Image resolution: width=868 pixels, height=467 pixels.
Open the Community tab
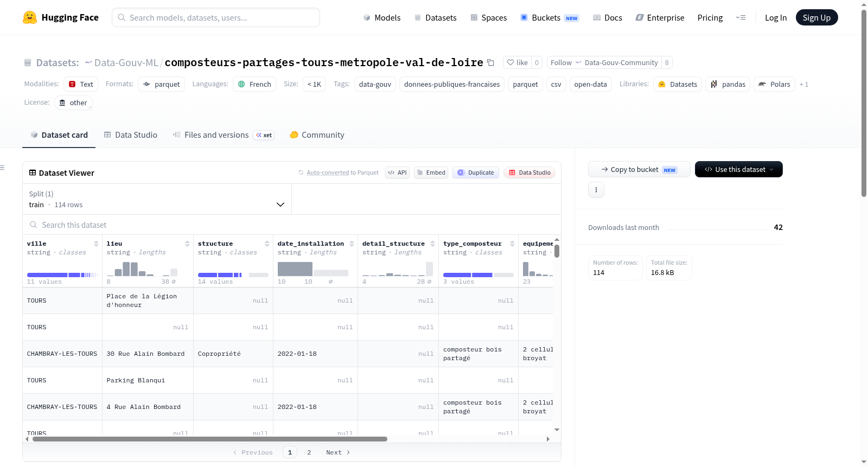tap(317, 135)
